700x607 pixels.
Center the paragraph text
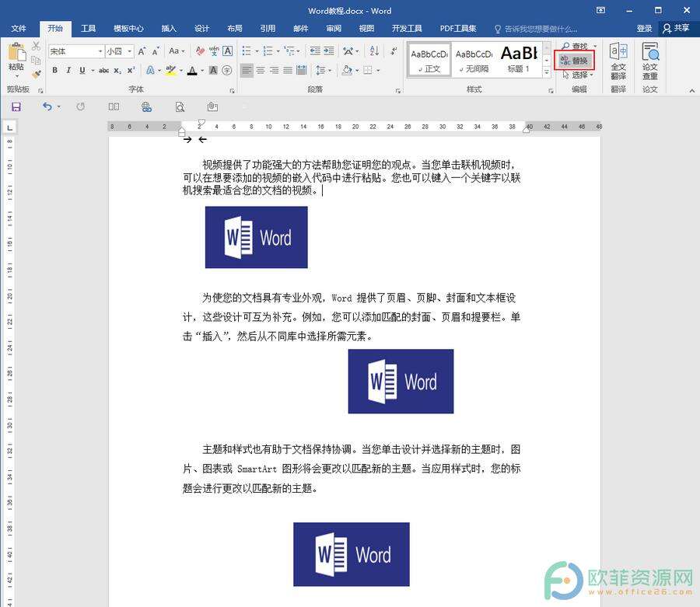pyautogui.click(x=261, y=71)
